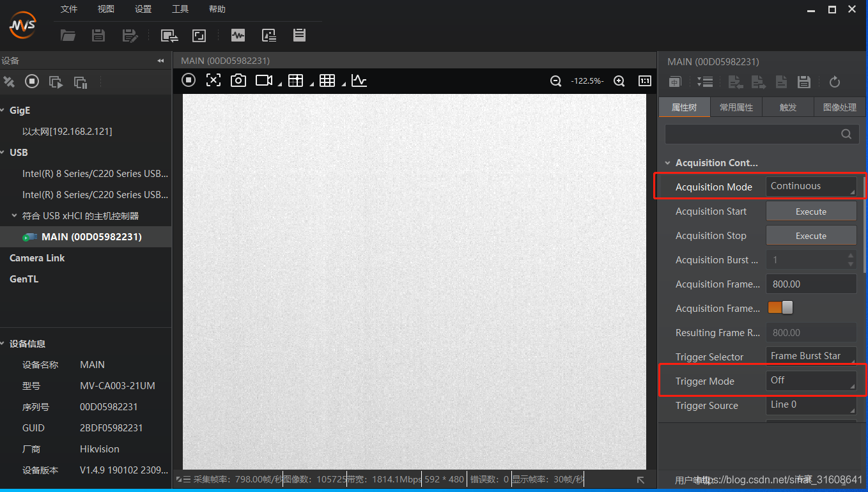Screen dimensions: 868x492
Task: Collapse the USB xHCI host controller node
Action: [x=15, y=216]
